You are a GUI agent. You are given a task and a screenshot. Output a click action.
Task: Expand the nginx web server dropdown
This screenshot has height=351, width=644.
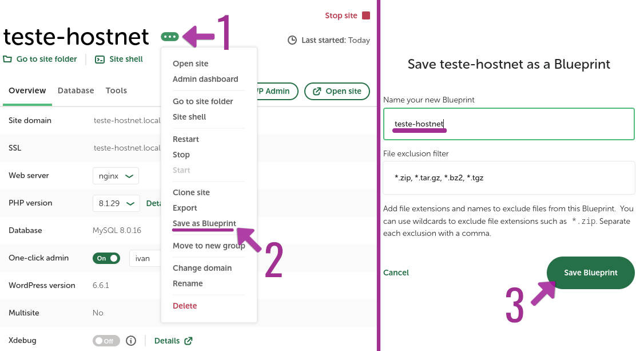(116, 176)
